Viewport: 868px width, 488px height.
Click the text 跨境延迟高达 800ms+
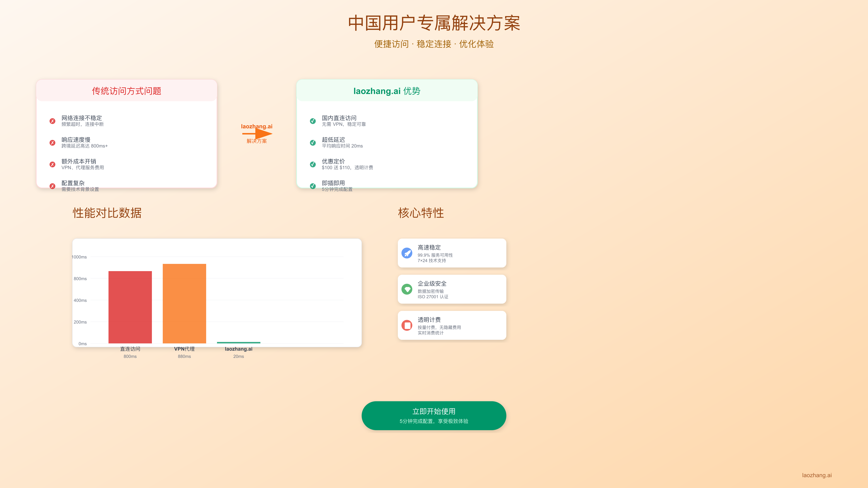(85, 146)
